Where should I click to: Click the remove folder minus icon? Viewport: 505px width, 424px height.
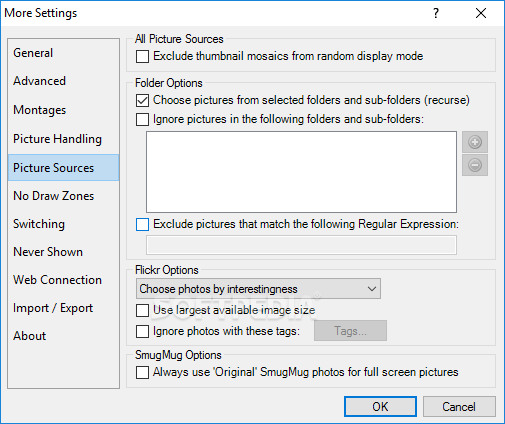tap(475, 165)
